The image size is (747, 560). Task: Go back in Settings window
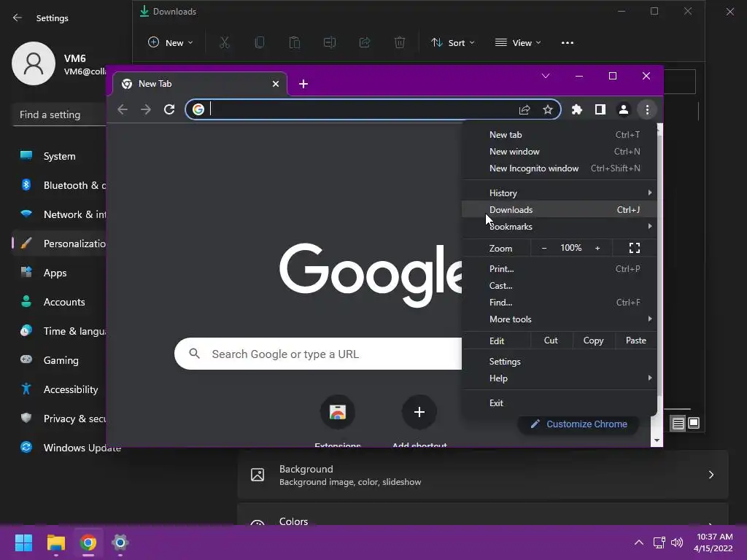(x=18, y=17)
